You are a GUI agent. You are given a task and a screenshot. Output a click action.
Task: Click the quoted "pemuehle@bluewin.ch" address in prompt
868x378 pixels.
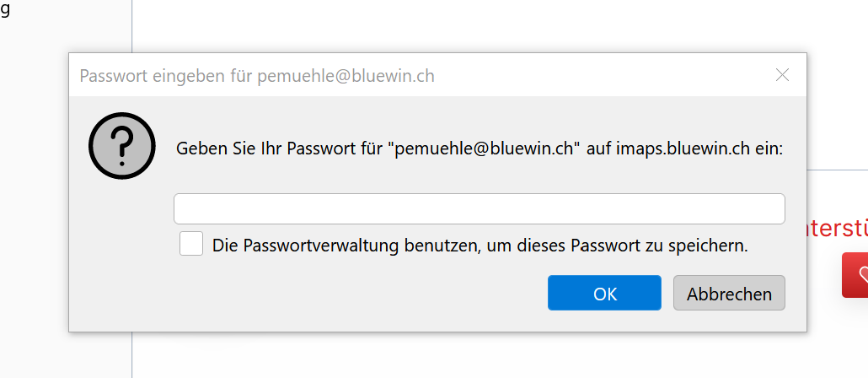click(484, 149)
